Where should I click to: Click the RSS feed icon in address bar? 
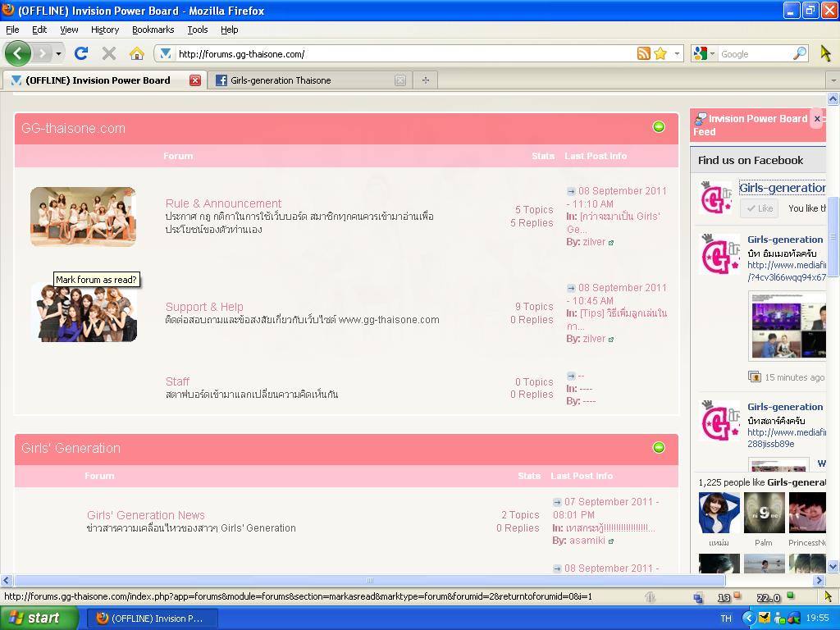click(643, 53)
